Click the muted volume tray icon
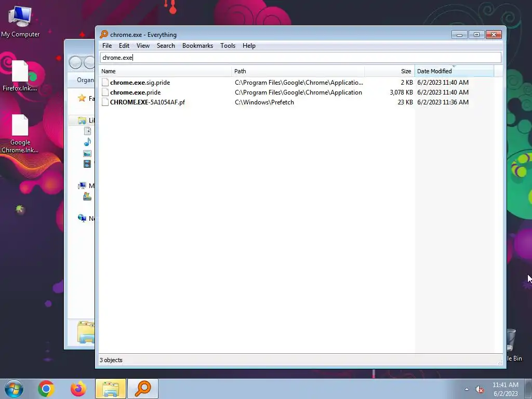Viewport: 532px width, 399px height. (479, 390)
